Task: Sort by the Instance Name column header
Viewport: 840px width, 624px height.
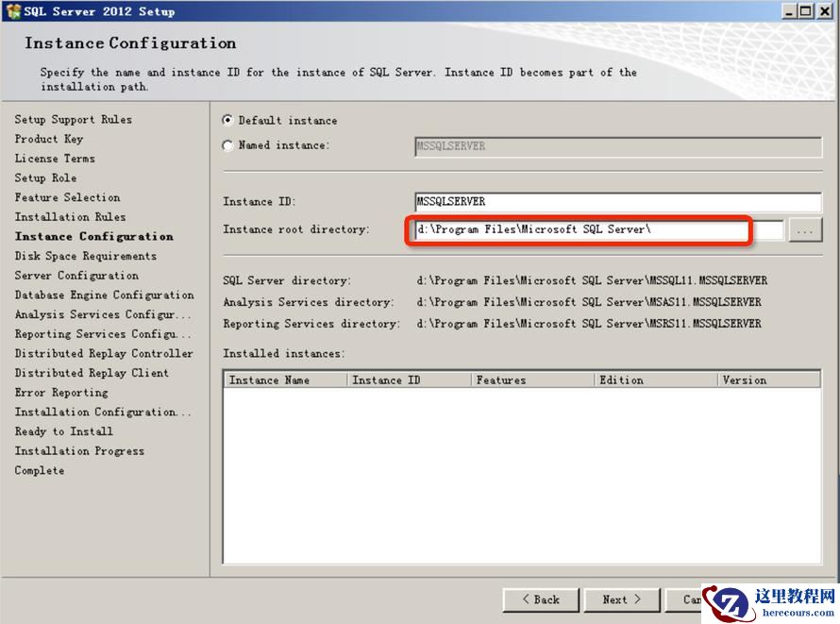Action: [x=286, y=379]
